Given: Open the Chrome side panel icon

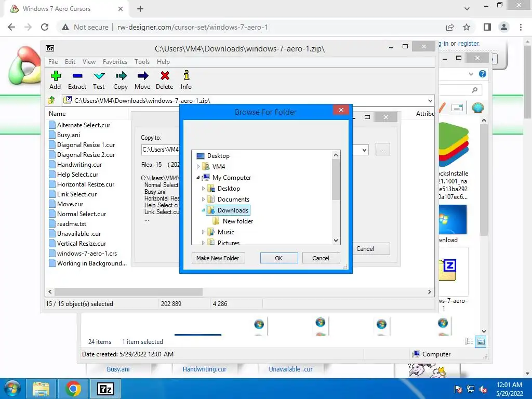Looking at the screenshot, I should [487, 27].
